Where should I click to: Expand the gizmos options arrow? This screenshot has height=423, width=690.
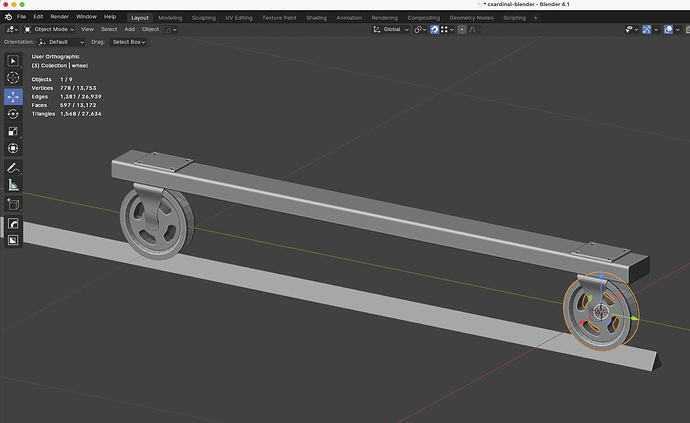656,29
